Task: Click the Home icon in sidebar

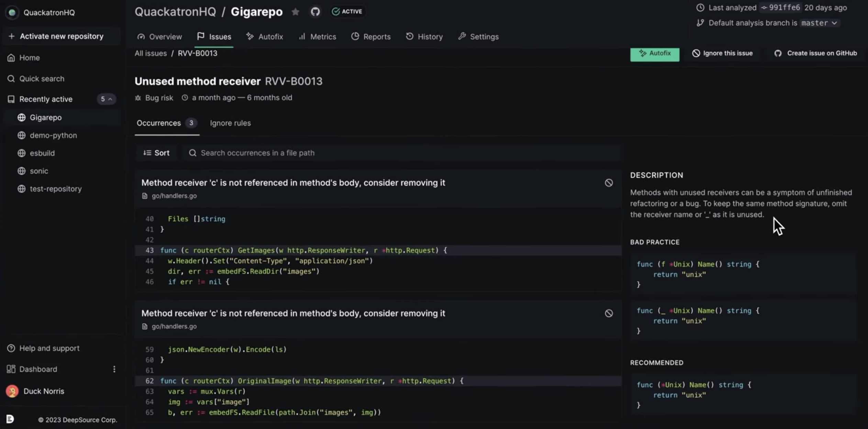Action: pos(11,58)
